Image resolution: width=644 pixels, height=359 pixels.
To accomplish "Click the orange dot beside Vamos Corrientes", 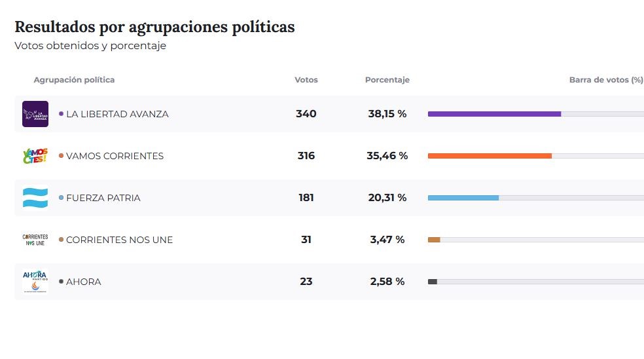I will coord(61,156).
